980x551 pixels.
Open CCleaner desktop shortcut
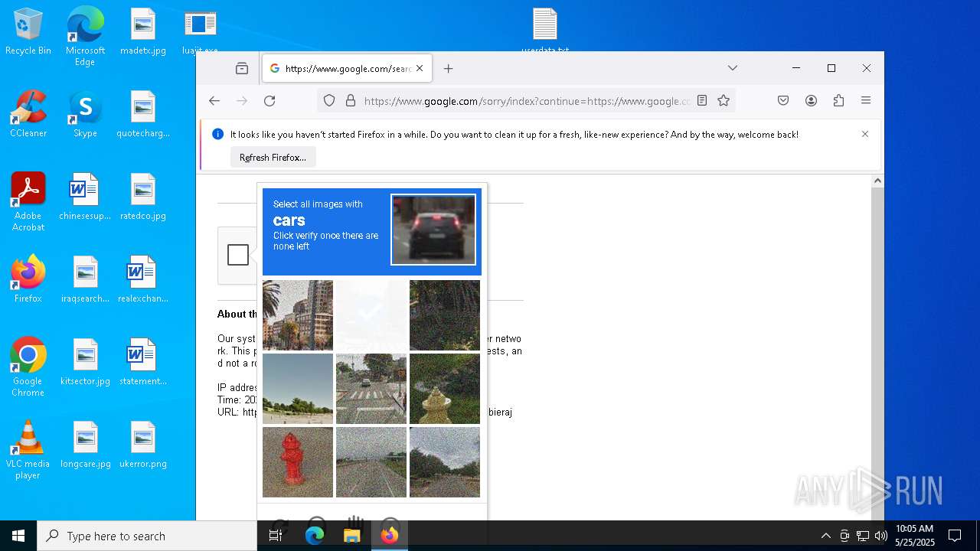(x=28, y=114)
